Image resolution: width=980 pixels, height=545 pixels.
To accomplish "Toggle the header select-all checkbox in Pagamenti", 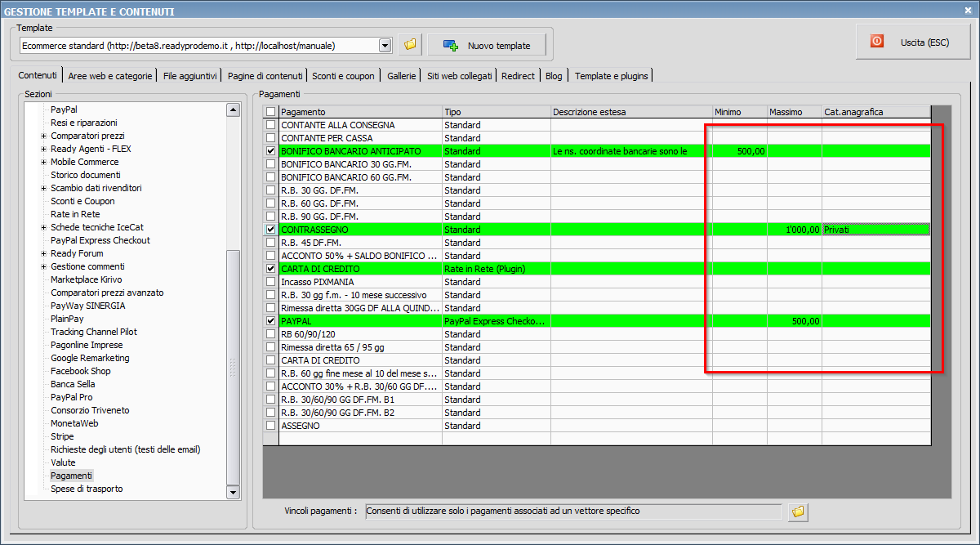I will point(270,112).
